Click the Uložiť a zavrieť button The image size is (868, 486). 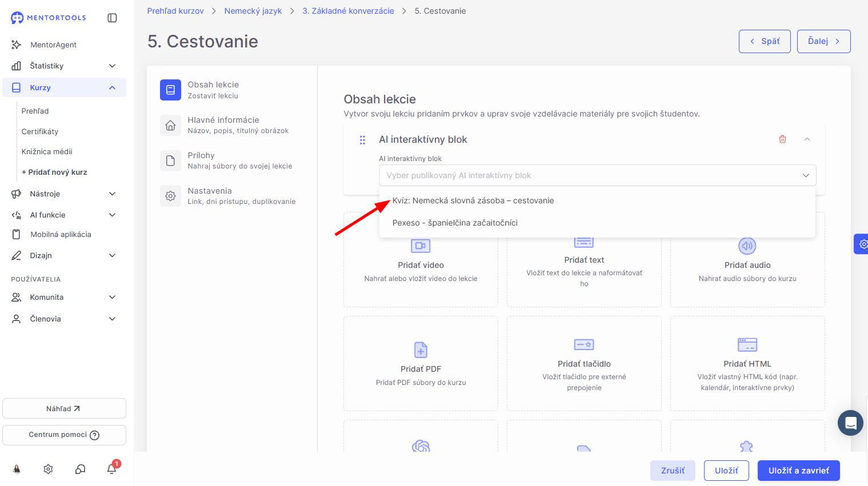coord(798,471)
